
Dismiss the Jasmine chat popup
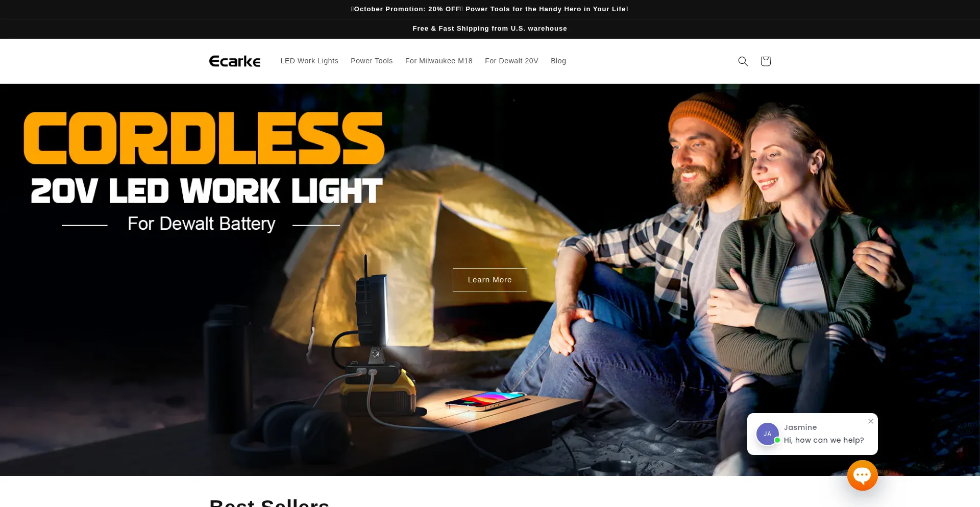coord(871,421)
